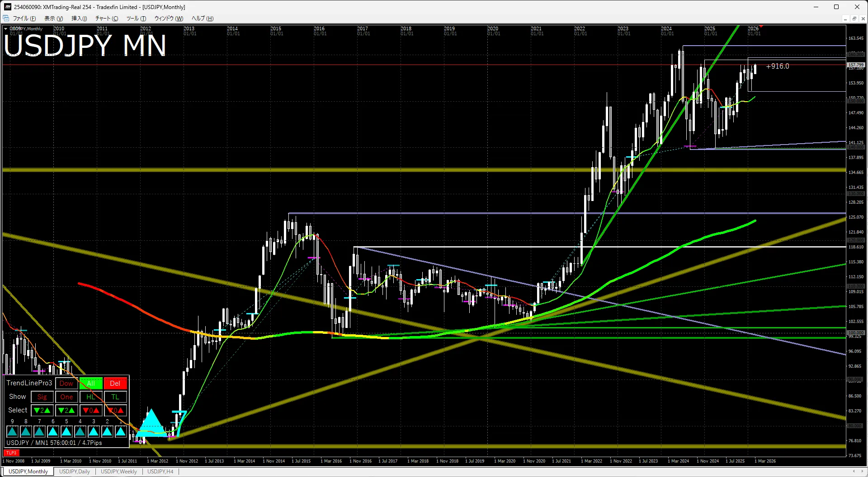Screen dimensions: 868x477
Task: Click the red shift-marker triangle at top of chart
Action: coord(761,27)
